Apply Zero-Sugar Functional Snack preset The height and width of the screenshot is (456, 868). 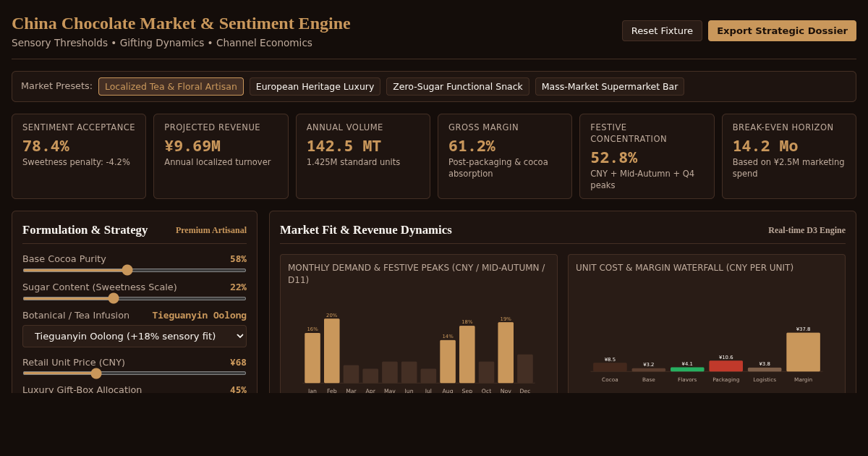tap(457, 87)
